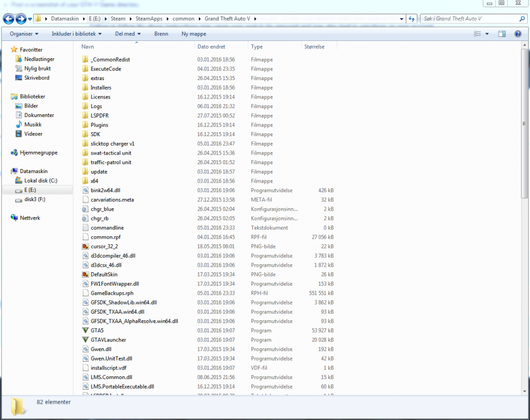This screenshot has width=530, height=420.
Task: Open Dokumenter library in sidebar
Action: coord(39,115)
